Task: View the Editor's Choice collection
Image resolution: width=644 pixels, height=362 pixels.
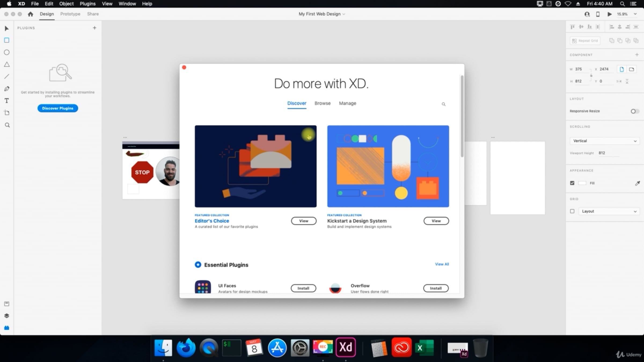Action: tap(304, 221)
